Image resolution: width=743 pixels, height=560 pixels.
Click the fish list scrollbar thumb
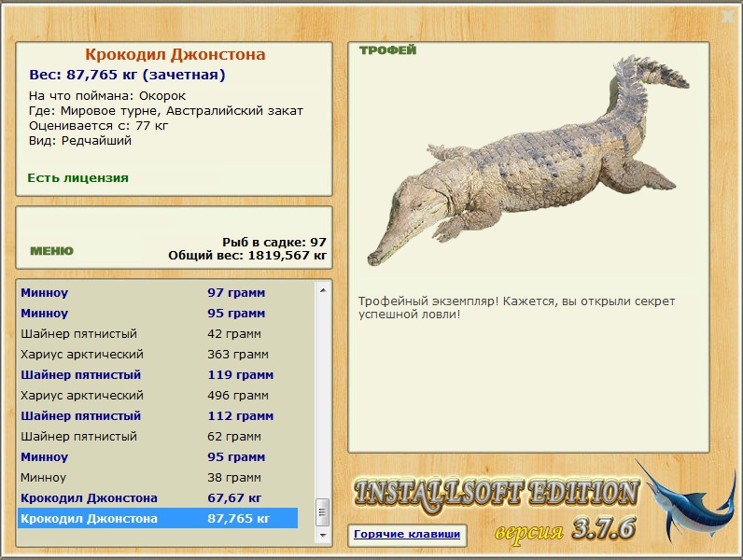323,512
